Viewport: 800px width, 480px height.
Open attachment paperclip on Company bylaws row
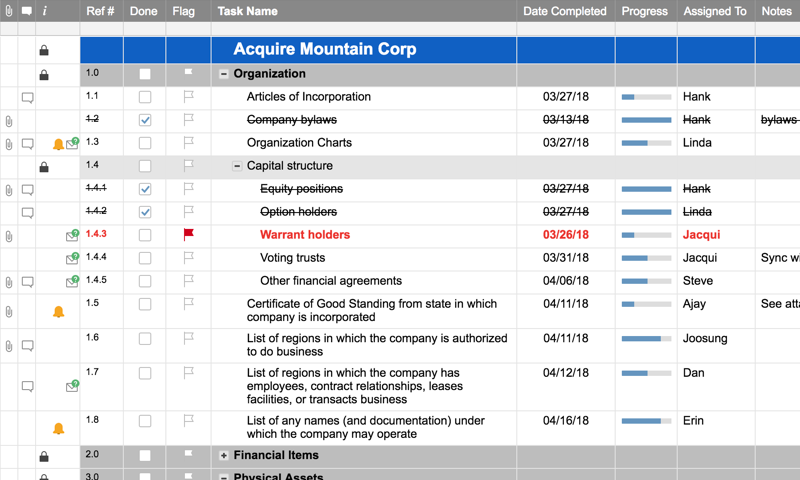click(9, 121)
